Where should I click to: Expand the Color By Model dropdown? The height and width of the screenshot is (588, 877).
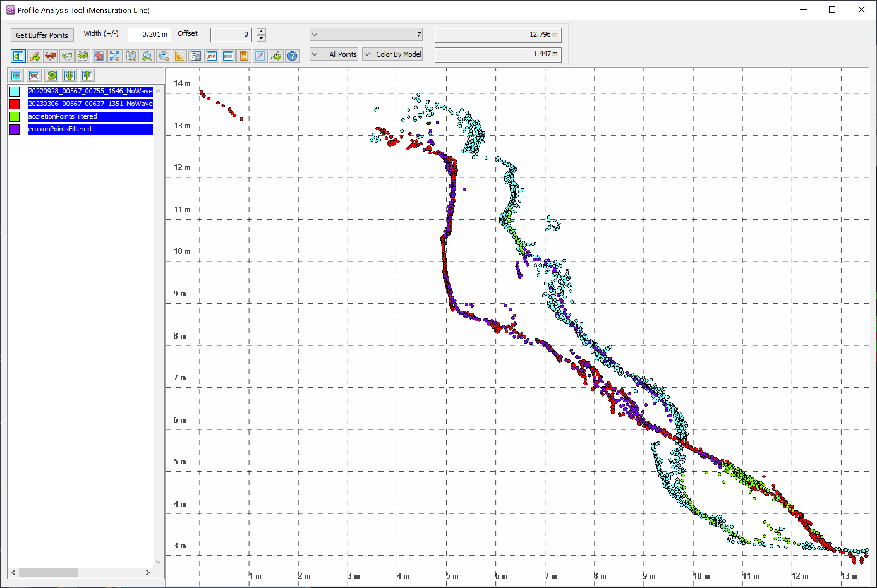pos(392,54)
